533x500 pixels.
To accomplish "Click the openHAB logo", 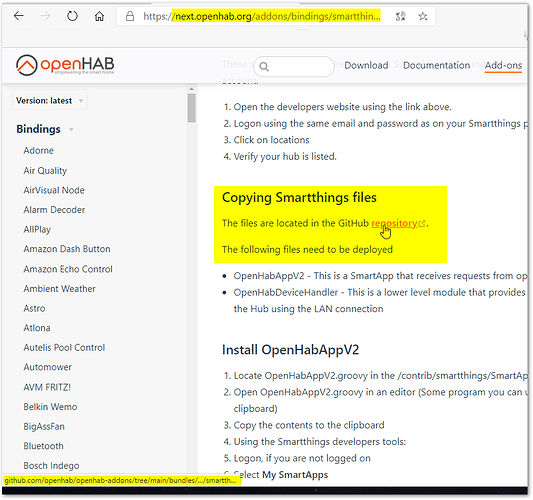I will 65,65.
